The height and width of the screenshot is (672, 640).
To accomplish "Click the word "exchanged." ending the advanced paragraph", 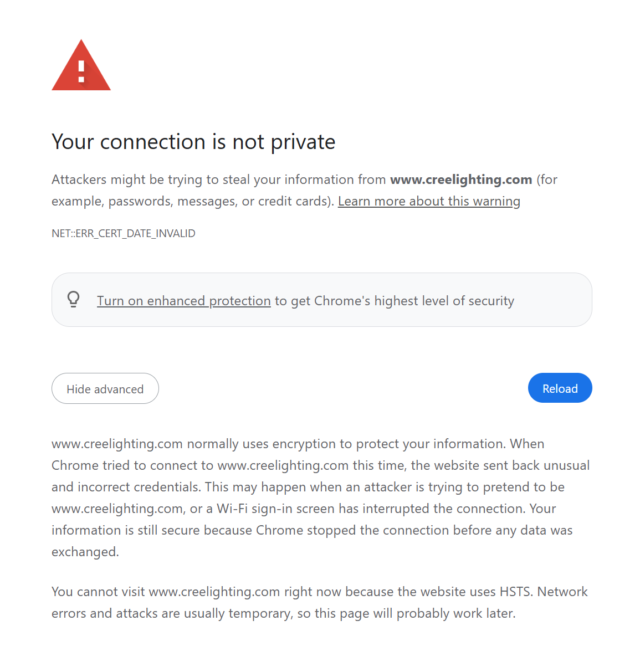I will [85, 552].
